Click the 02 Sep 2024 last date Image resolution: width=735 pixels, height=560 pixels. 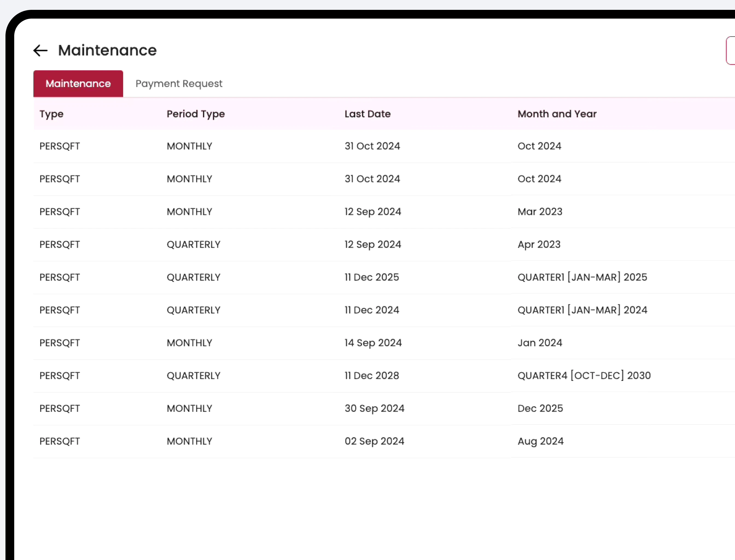374,441
